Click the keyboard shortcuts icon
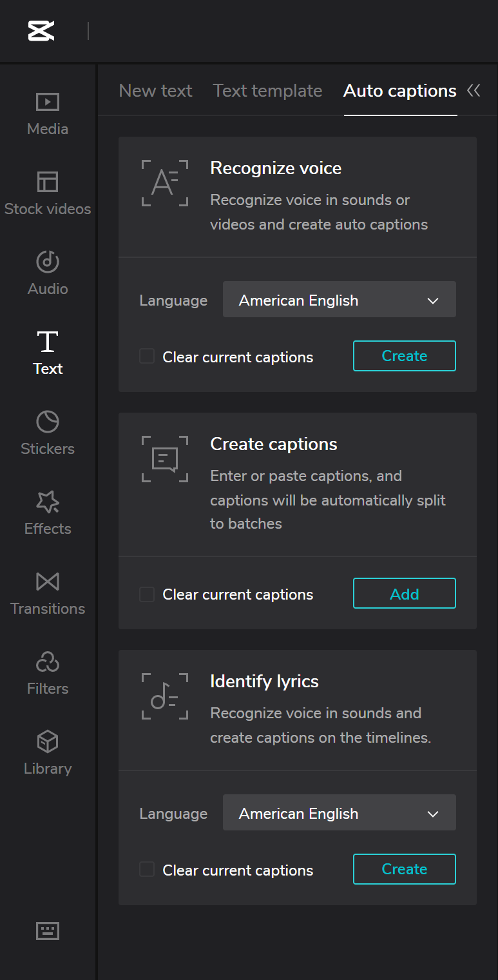Screen dimensions: 498x980 click(x=48, y=930)
